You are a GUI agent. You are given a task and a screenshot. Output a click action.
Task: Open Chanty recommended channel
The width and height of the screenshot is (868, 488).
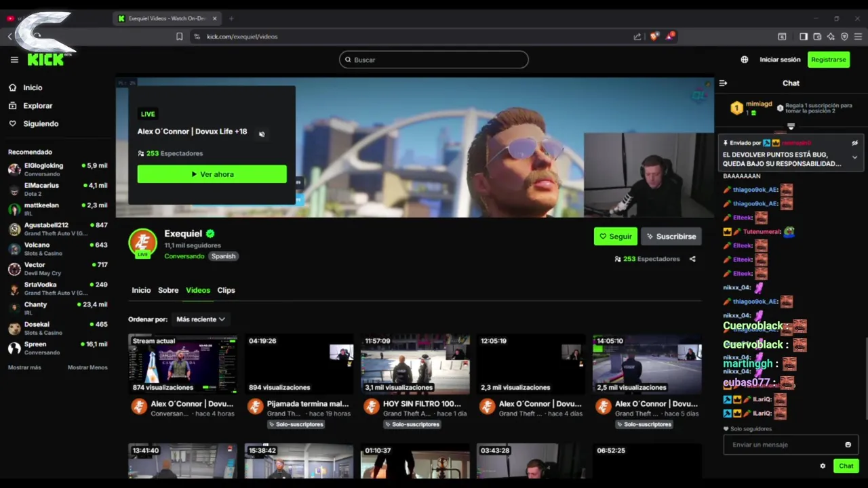point(58,308)
